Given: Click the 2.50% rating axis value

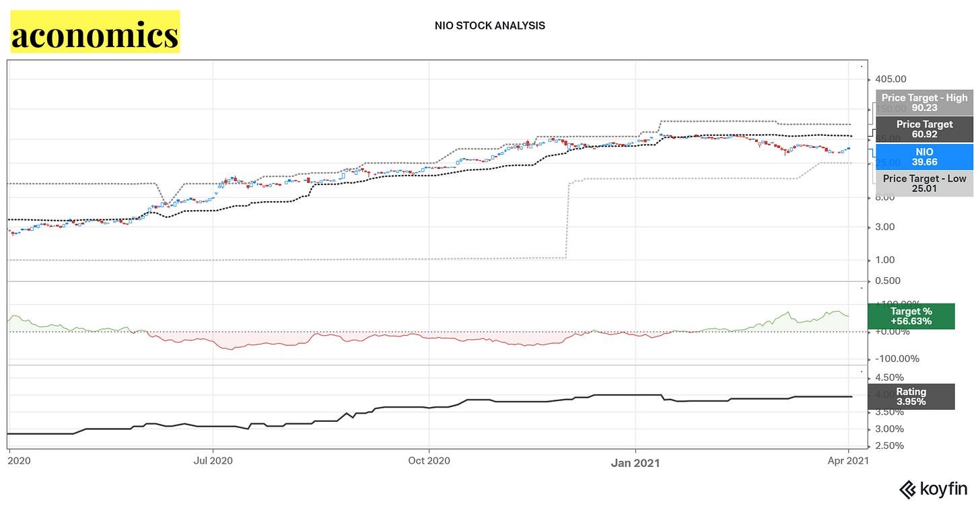Looking at the screenshot, I should (x=889, y=445).
